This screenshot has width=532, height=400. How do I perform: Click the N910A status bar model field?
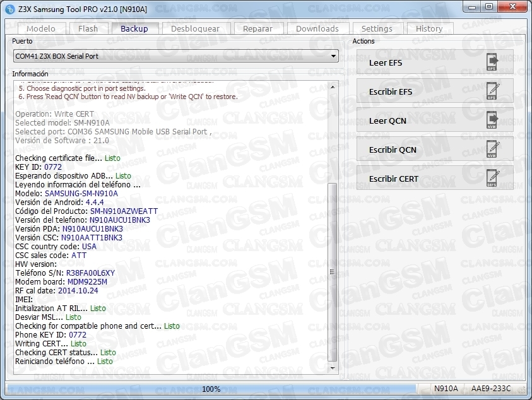(446, 389)
